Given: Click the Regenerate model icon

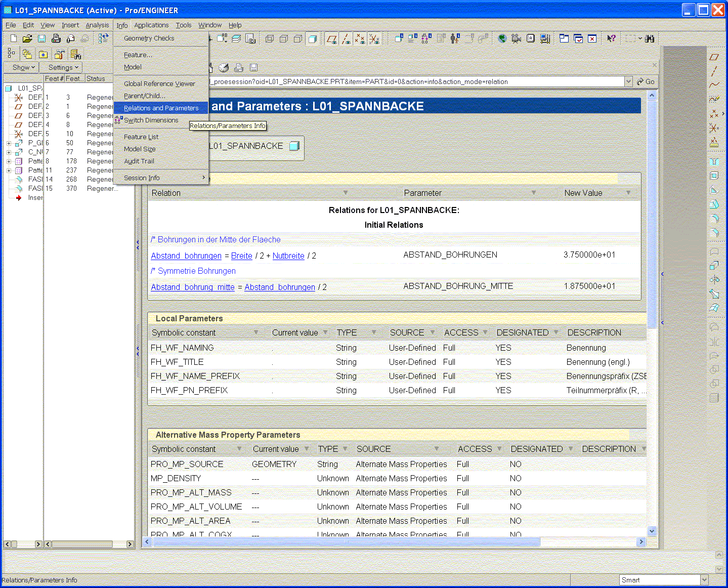Looking at the screenshot, I should [104, 38].
